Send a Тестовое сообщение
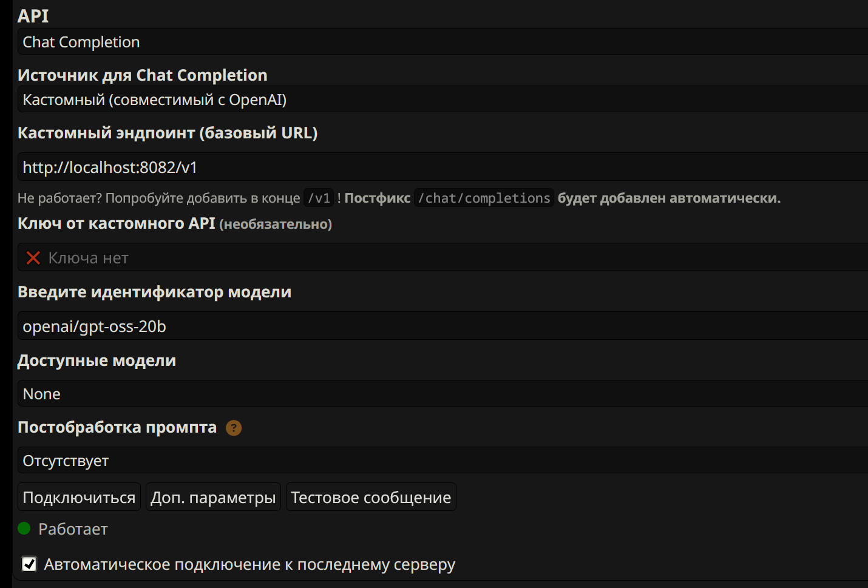The height and width of the screenshot is (588, 868). tap(371, 497)
